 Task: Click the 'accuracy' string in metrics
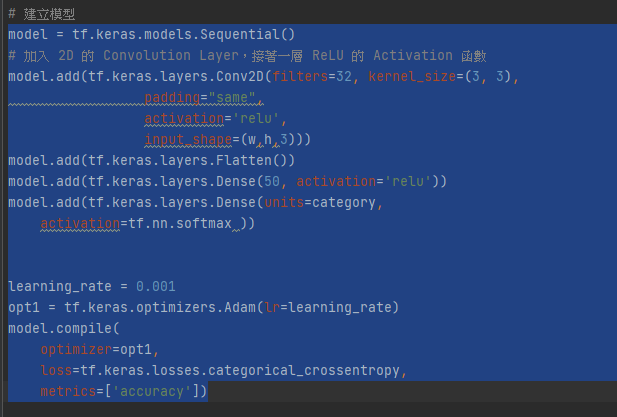pyautogui.click(x=151, y=391)
